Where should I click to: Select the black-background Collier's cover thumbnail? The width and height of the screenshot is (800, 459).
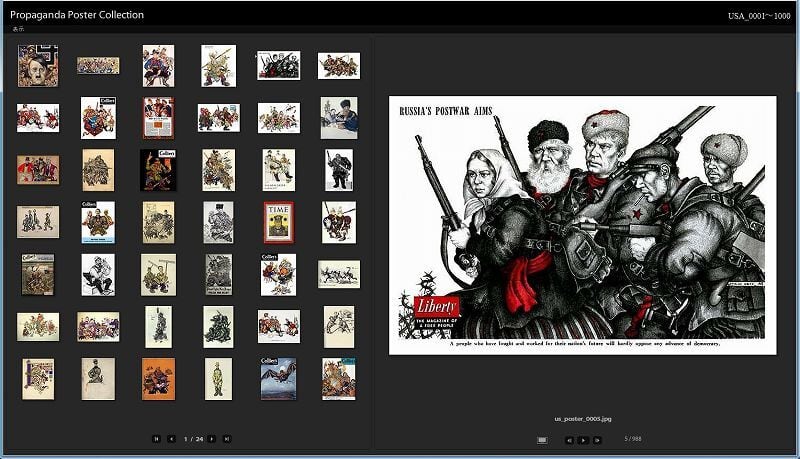point(158,170)
